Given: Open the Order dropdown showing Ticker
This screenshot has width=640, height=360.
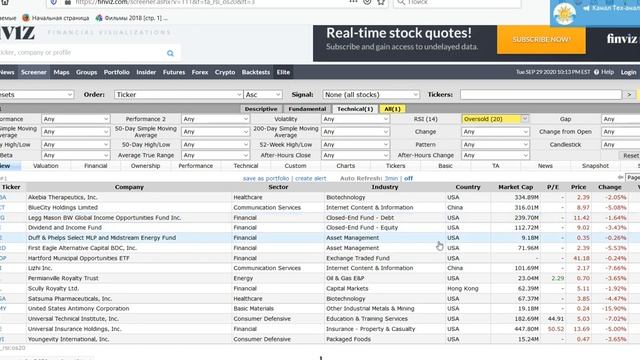Looking at the screenshot, I should (x=178, y=95).
